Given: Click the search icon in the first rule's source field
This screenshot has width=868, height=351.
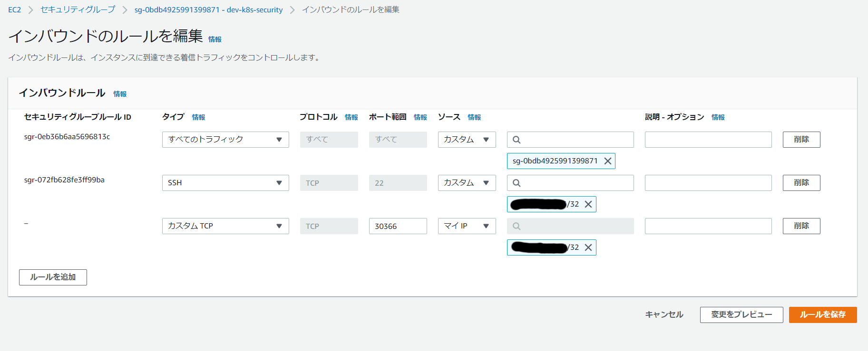Looking at the screenshot, I should [517, 140].
